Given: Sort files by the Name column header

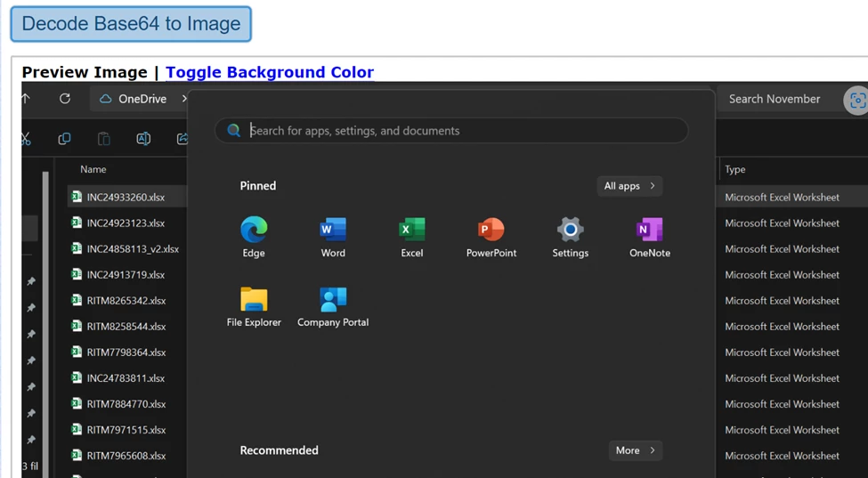Looking at the screenshot, I should point(93,169).
